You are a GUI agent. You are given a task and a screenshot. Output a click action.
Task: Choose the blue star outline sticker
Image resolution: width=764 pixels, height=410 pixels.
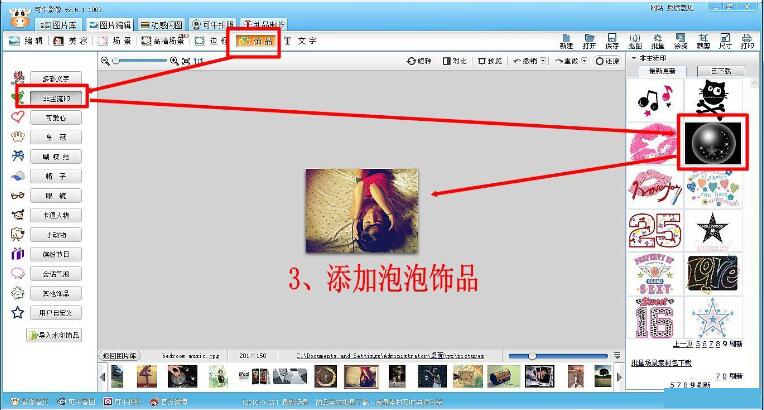click(x=711, y=318)
